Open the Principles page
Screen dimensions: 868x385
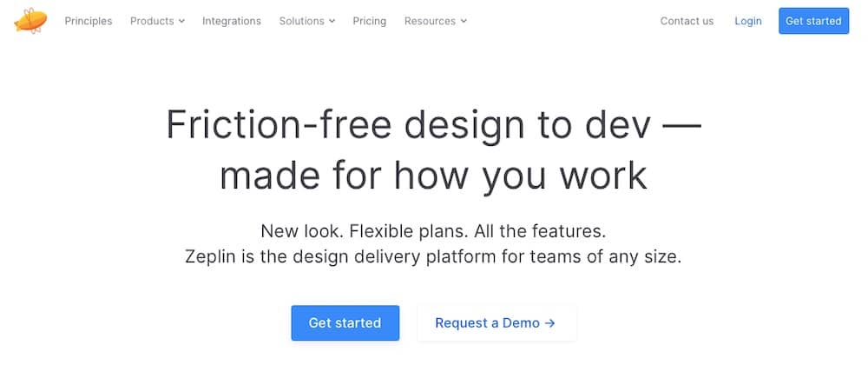pyautogui.click(x=89, y=21)
